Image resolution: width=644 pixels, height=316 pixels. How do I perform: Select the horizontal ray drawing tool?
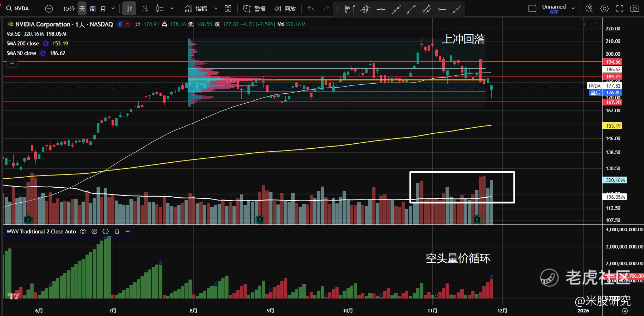[442, 9]
